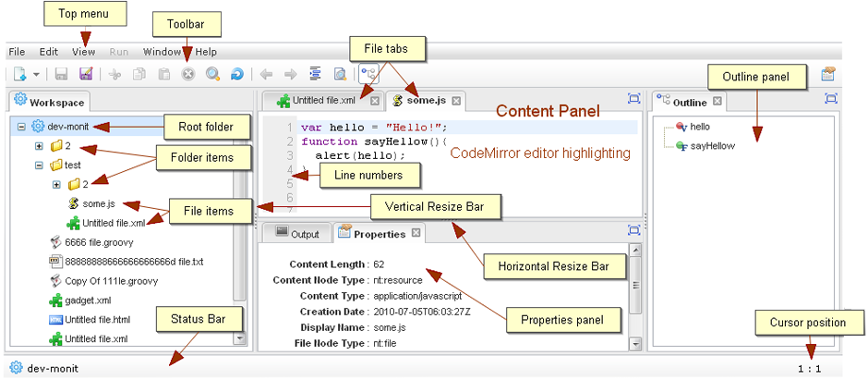868x380 pixels.
Task: Select the gadget.xml file in Workspace
Action: coord(89,300)
